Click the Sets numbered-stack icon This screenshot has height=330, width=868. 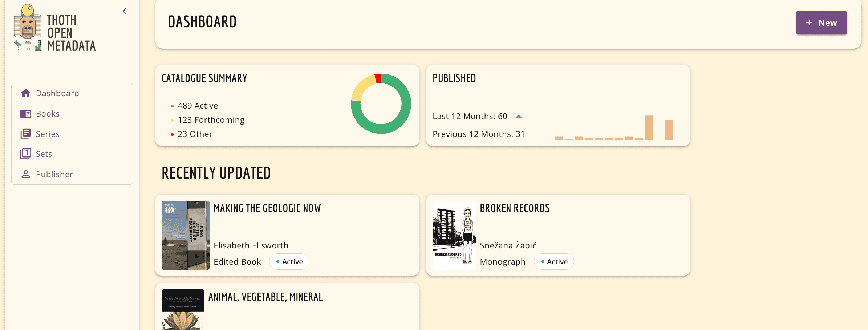(25, 154)
